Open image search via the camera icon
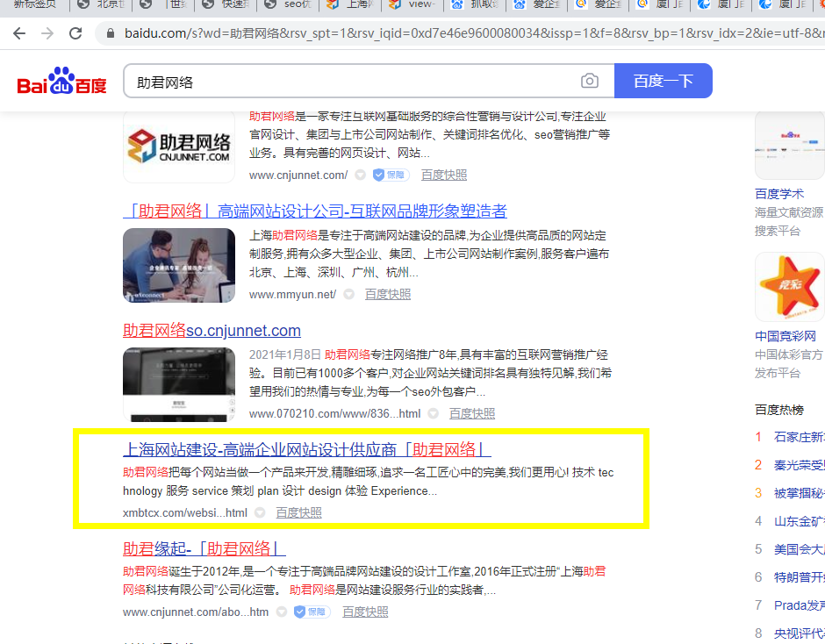 coord(589,81)
